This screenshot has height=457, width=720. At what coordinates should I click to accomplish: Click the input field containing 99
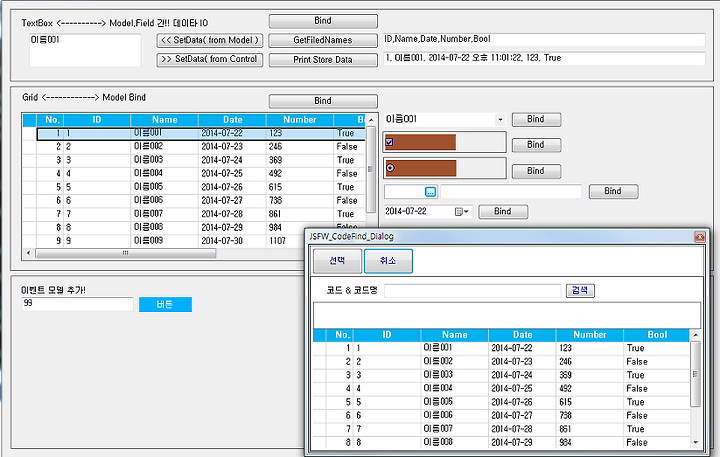(78, 304)
